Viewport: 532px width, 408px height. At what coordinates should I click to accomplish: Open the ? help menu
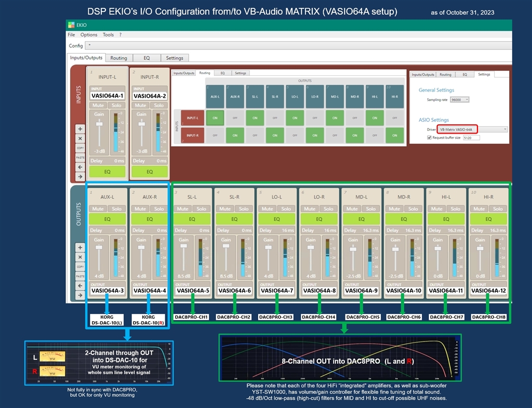(120, 35)
